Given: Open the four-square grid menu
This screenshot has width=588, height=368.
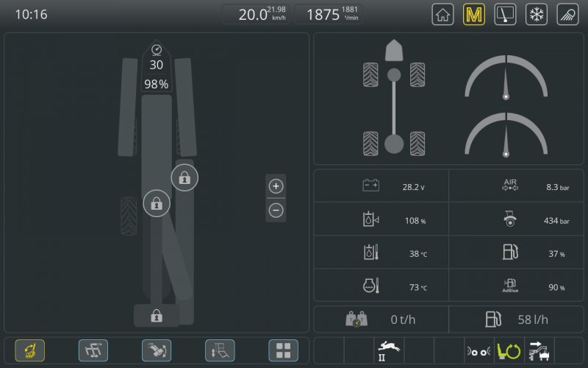Looking at the screenshot, I should click(284, 350).
